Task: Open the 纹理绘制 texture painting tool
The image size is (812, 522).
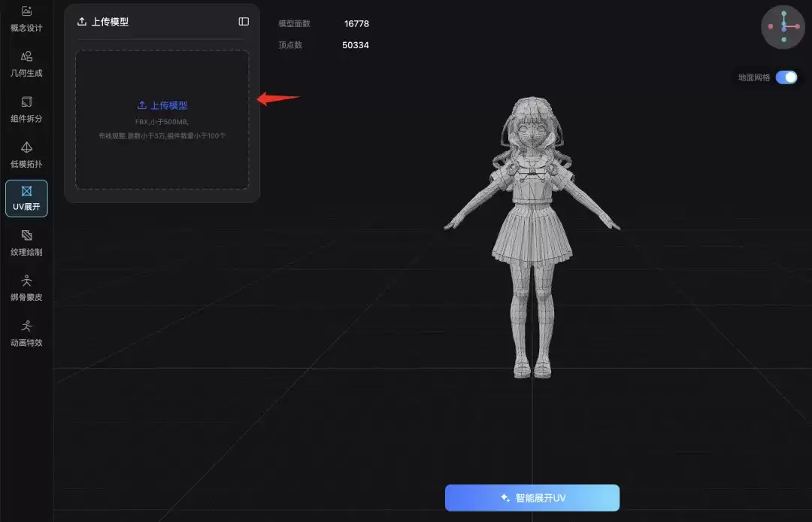Action: click(26, 243)
